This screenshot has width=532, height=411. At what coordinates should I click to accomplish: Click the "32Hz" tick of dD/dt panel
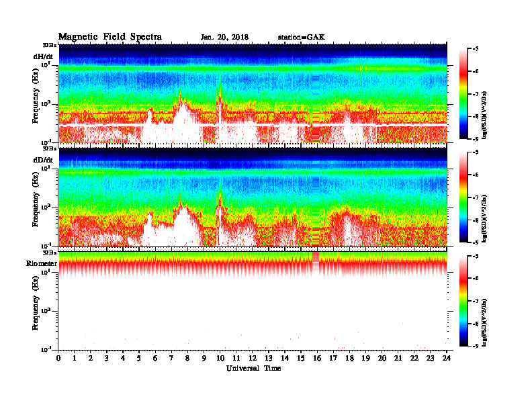point(50,148)
